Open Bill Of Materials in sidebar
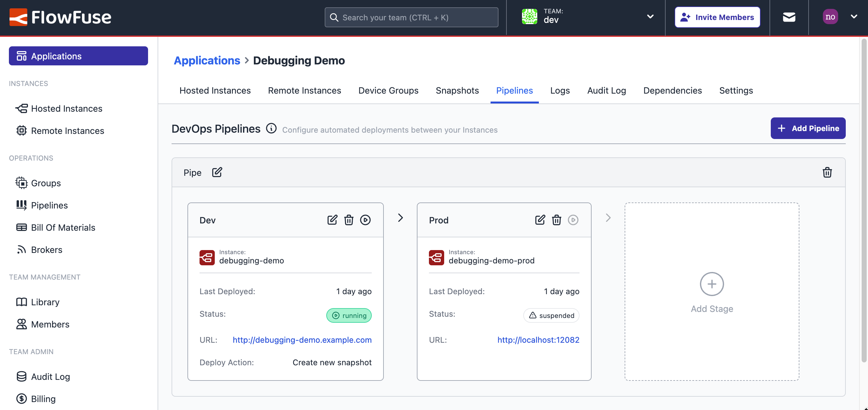Viewport: 868px width, 410px height. [x=63, y=228]
